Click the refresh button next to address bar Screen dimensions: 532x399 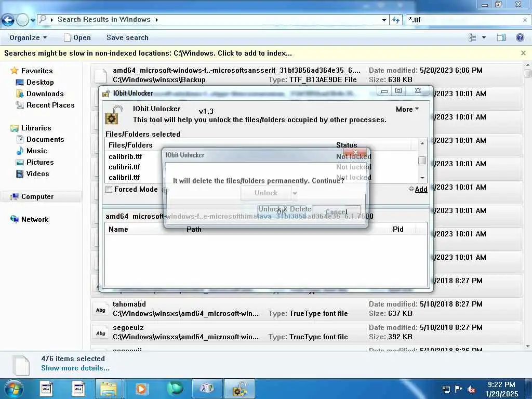point(395,20)
